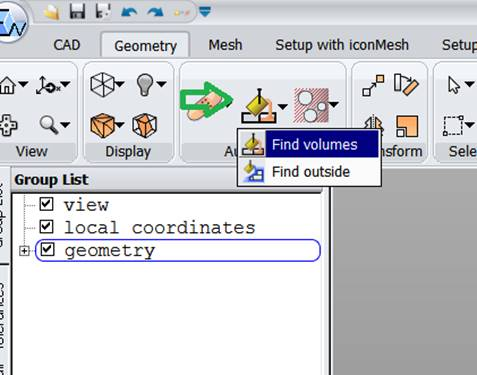This screenshot has width=477, height=375.
Task: Open the shaded cube dropdown arrow
Action: (120, 125)
